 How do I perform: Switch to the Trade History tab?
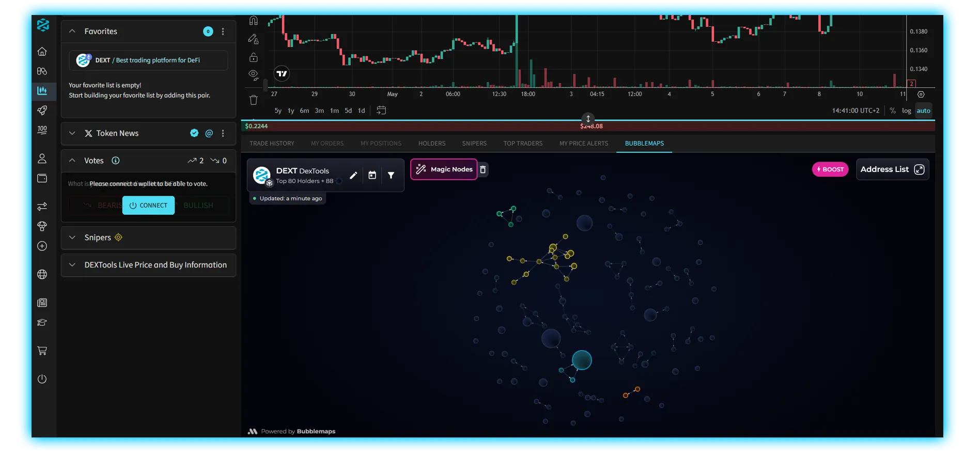pos(272,144)
